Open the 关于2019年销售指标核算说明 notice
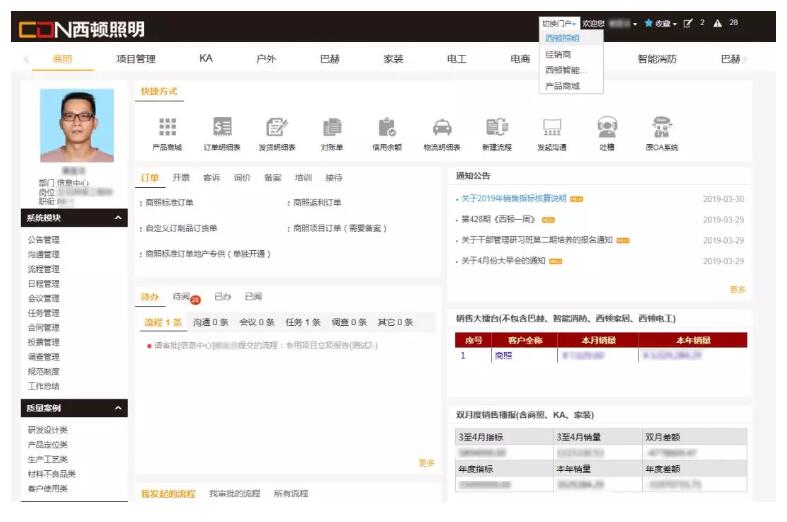787x522 pixels. pyautogui.click(x=514, y=199)
